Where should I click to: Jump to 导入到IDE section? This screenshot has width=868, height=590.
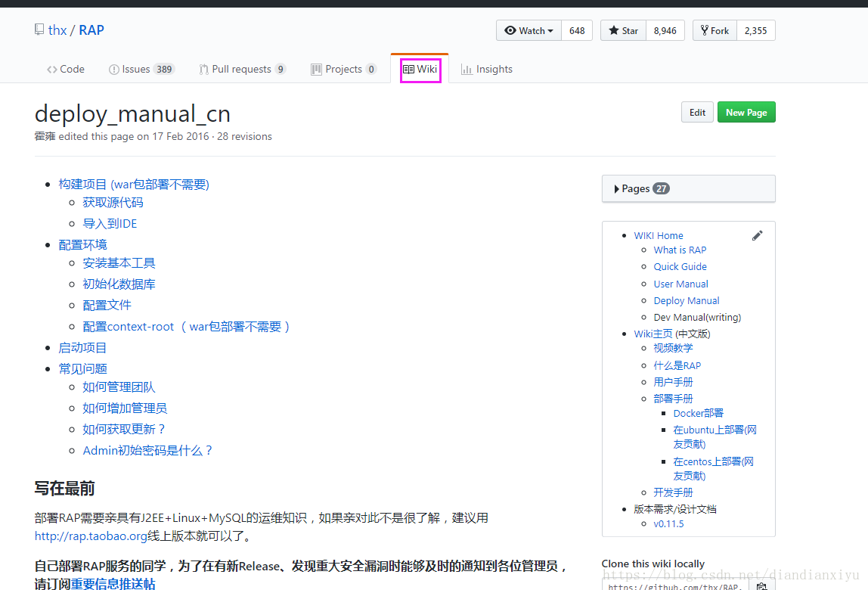click(110, 224)
